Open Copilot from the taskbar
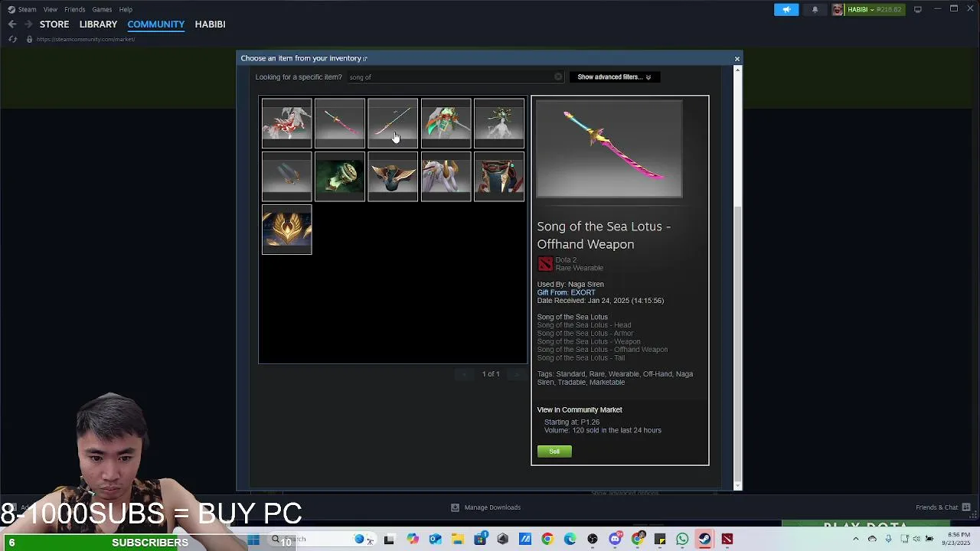980x551 pixels. (x=413, y=540)
